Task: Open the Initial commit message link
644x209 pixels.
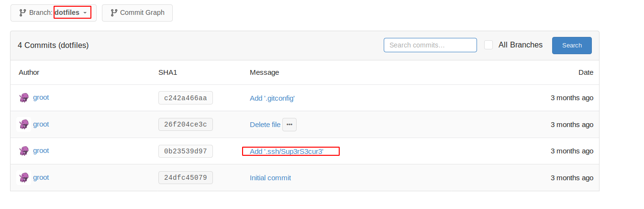Action: tap(270, 178)
